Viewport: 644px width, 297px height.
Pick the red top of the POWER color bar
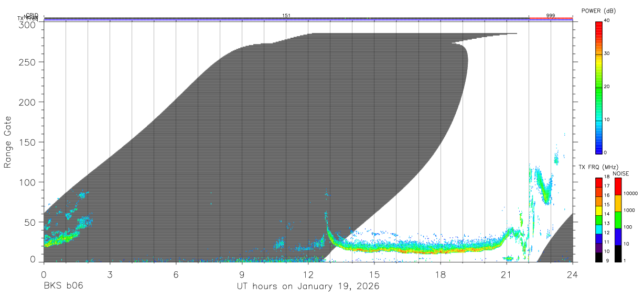point(599,29)
